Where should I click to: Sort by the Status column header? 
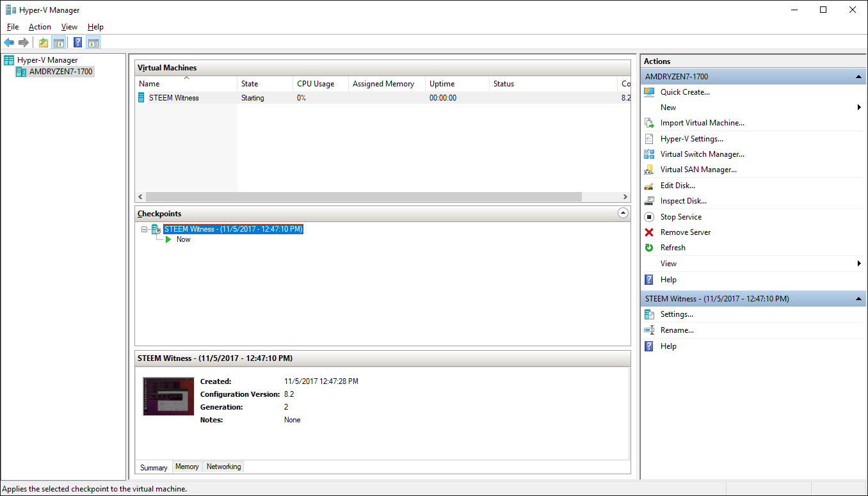tap(554, 84)
